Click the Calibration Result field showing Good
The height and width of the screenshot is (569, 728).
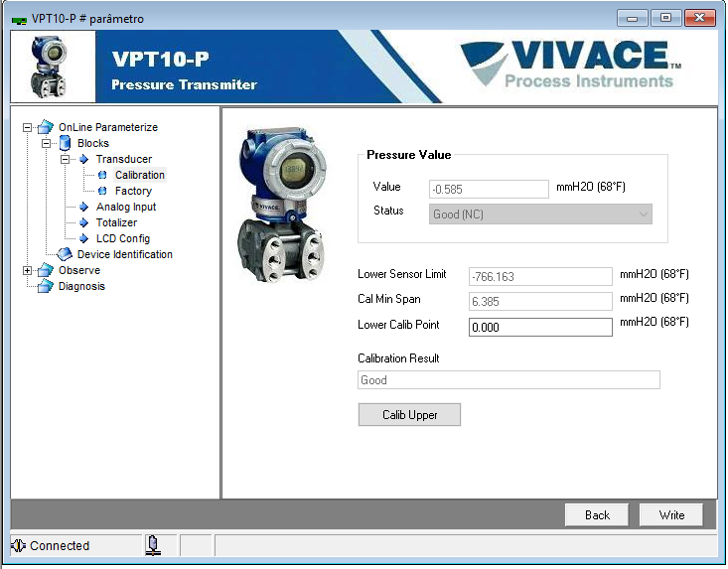point(509,380)
